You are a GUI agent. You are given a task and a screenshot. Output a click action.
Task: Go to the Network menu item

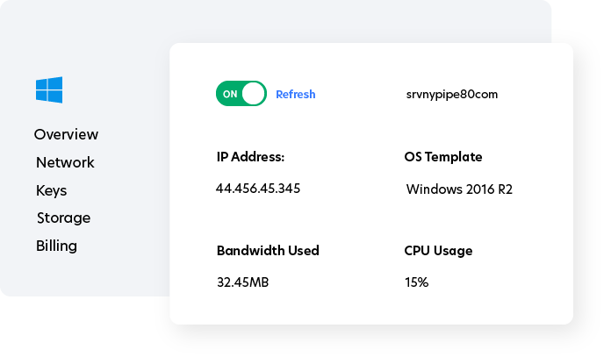coord(65,162)
